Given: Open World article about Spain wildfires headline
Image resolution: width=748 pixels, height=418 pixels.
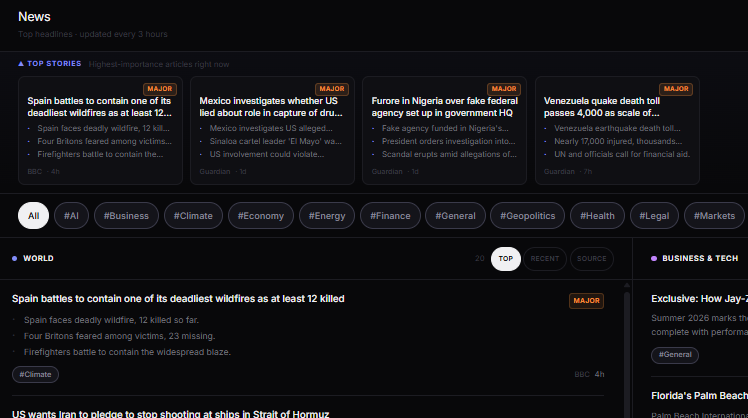Looking at the screenshot, I should tap(178, 299).
